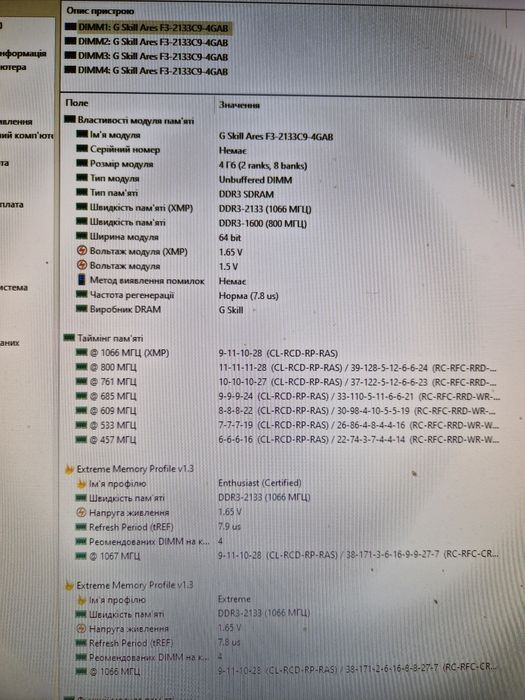Image resolution: width=525 pixels, height=700 pixels.
Task: Click the icon next to 'Тип модуля'
Action: 82,178
